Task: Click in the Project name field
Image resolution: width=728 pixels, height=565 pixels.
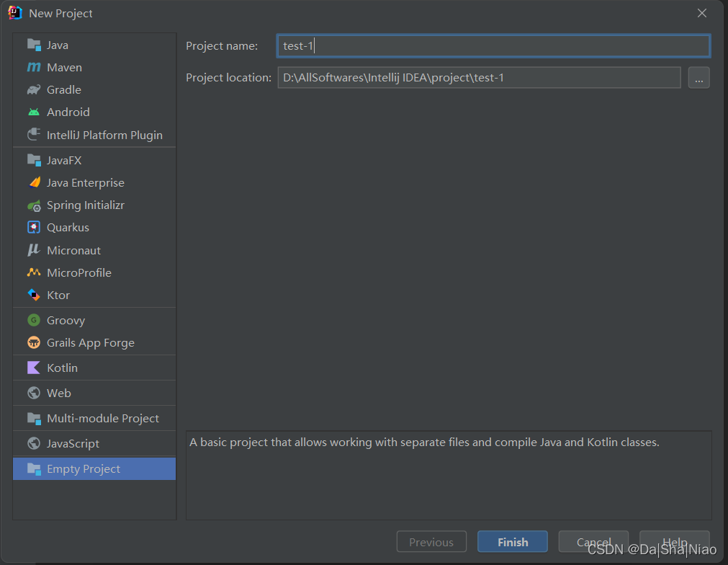Action: (493, 45)
